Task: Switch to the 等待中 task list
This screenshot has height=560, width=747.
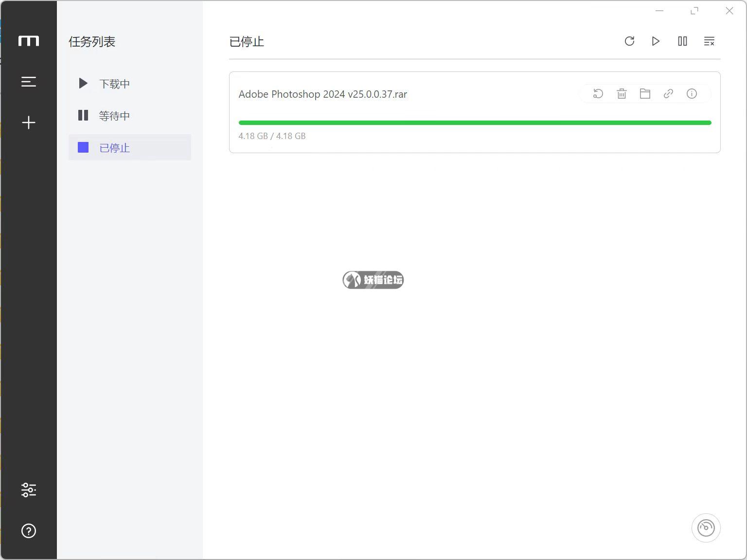Action: pyautogui.click(x=130, y=116)
